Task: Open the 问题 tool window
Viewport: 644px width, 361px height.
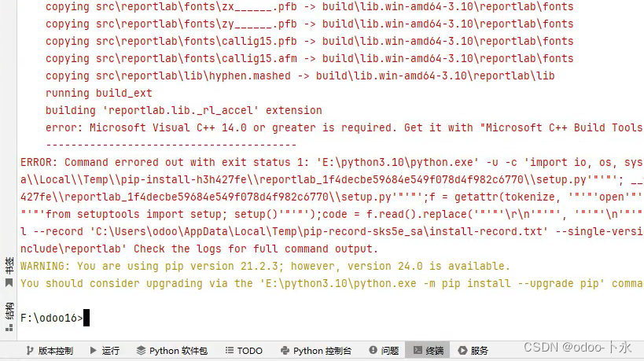Action: click(384, 350)
